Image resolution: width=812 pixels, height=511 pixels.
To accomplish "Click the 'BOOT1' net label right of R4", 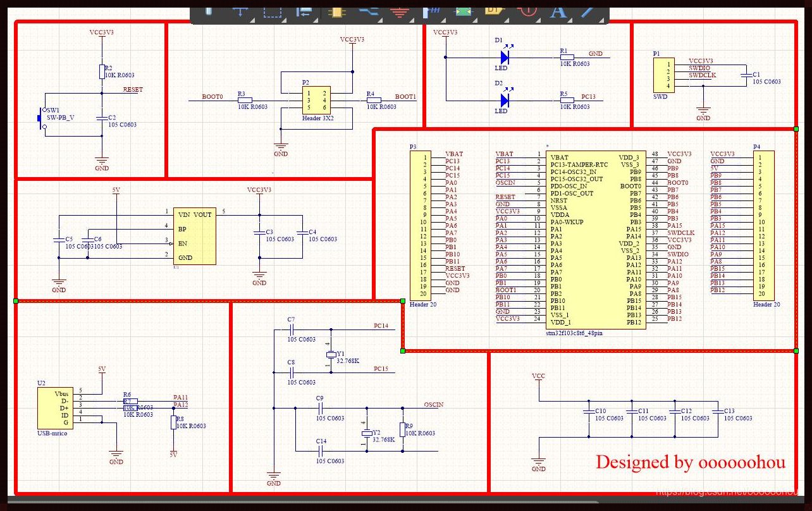I will coord(406,97).
